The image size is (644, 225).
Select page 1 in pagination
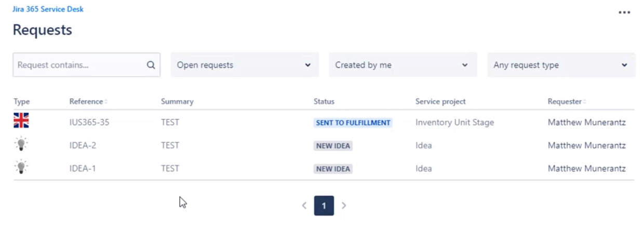coord(324,206)
